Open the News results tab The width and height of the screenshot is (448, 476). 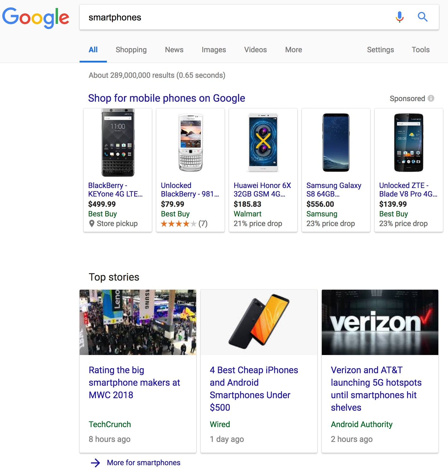174,50
